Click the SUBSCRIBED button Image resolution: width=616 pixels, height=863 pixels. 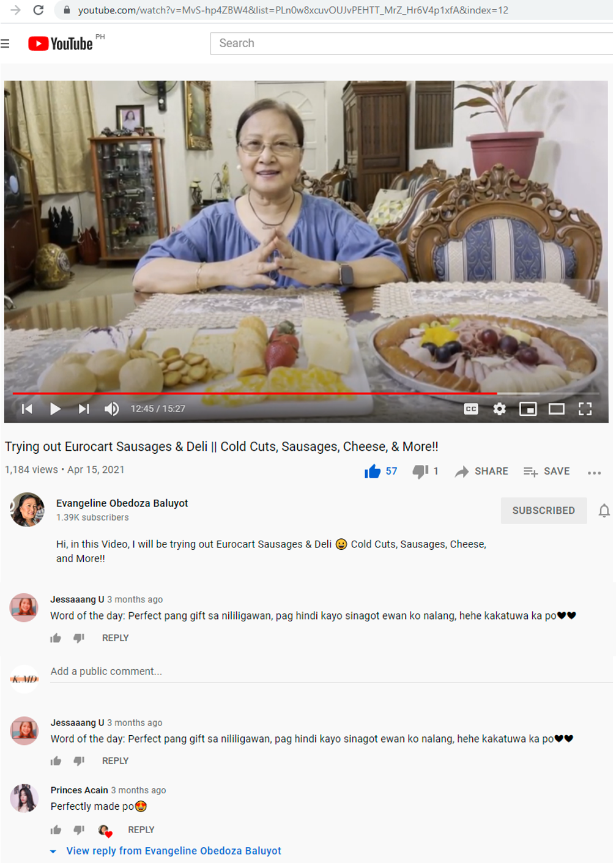tap(543, 510)
